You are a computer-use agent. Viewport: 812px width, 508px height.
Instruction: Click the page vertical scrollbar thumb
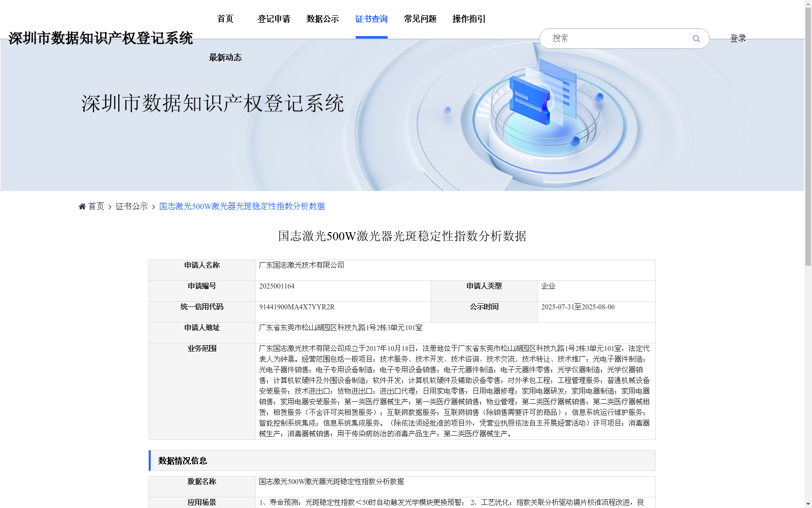pos(808,137)
